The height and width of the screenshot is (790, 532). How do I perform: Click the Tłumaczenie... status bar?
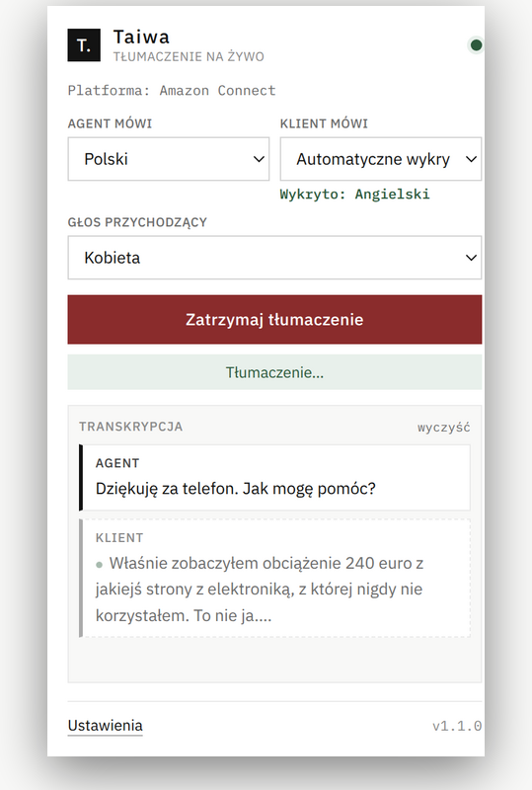tap(274, 372)
